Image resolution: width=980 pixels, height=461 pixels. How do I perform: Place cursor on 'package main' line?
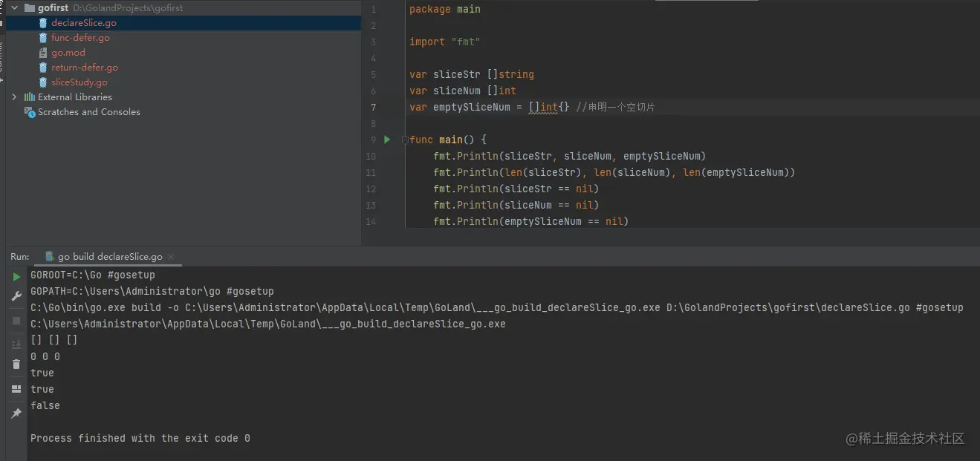click(445, 9)
